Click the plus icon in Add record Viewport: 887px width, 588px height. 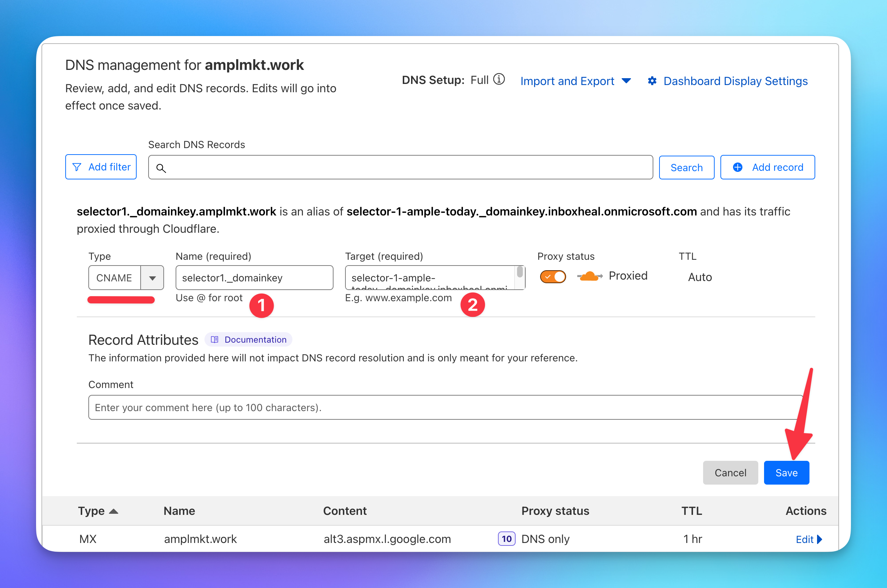point(738,167)
